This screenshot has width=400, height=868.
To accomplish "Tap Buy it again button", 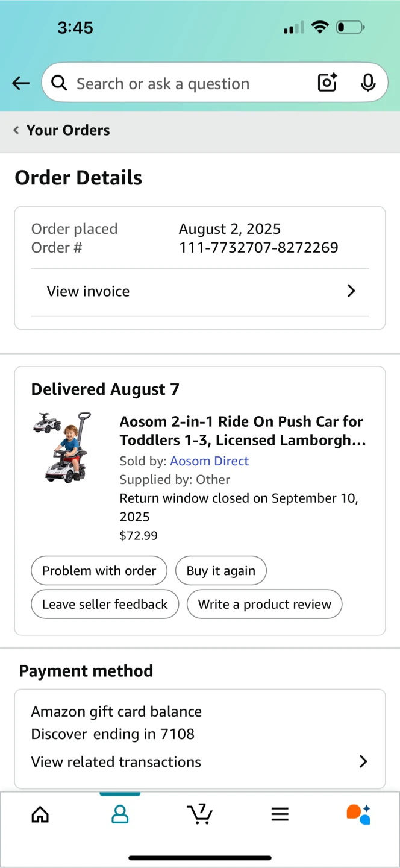I will [x=220, y=571].
